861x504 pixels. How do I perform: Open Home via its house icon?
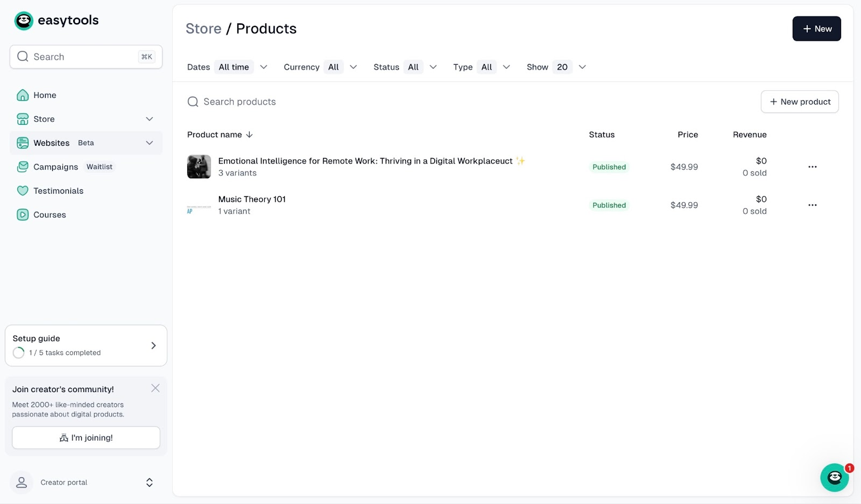point(23,95)
